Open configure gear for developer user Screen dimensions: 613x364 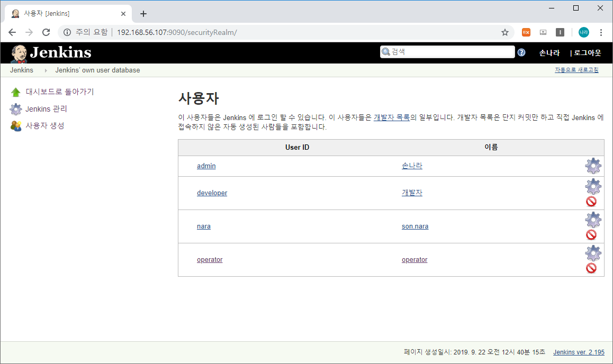pyautogui.click(x=593, y=187)
